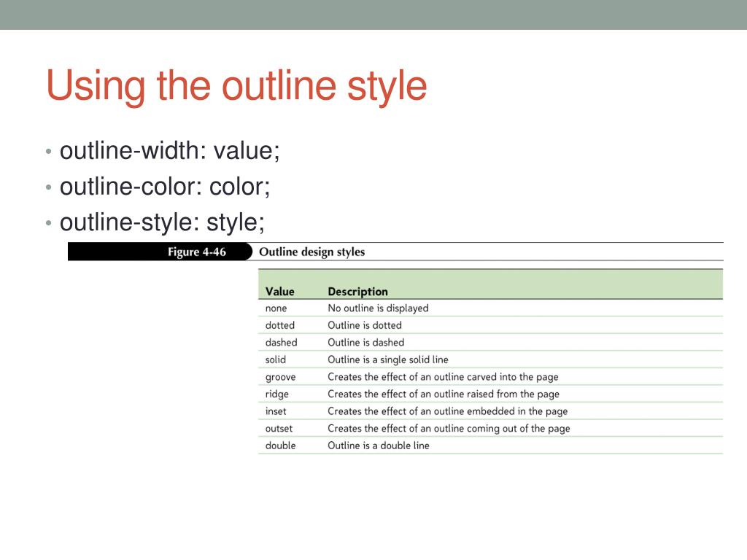
Task: Select the 'dotted' value cell
Action: (x=279, y=325)
